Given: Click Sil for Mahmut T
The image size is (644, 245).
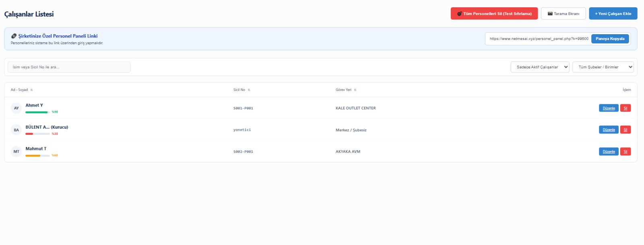Looking at the screenshot, I should (x=625, y=151).
